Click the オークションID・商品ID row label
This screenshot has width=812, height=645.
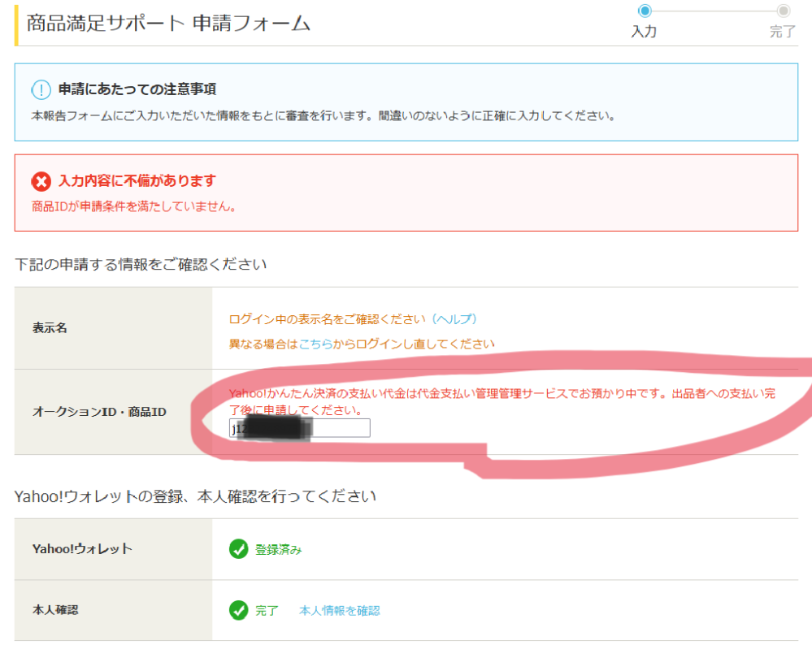coord(99,412)
